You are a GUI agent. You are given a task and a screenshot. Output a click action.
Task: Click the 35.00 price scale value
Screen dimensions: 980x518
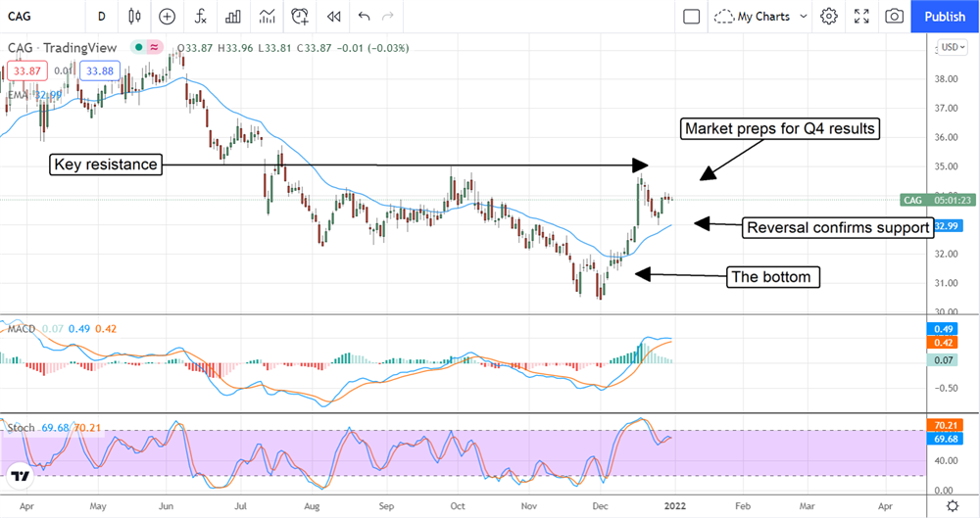click(x=947, y=166)
